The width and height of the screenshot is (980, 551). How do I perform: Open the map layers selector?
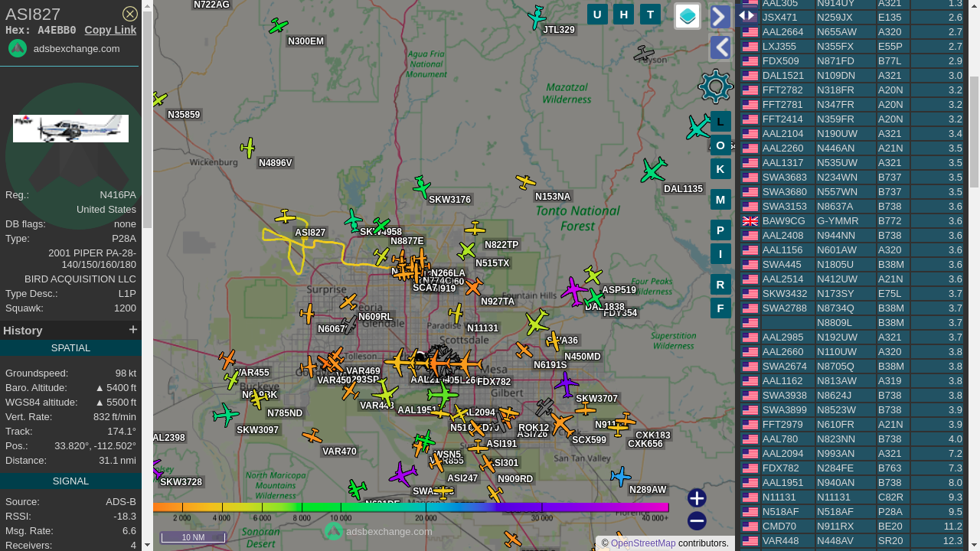pos(688,16)
